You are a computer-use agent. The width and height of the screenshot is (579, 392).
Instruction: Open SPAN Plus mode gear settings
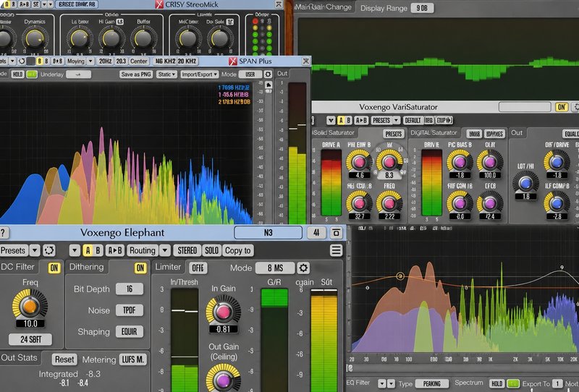[268, 74]
